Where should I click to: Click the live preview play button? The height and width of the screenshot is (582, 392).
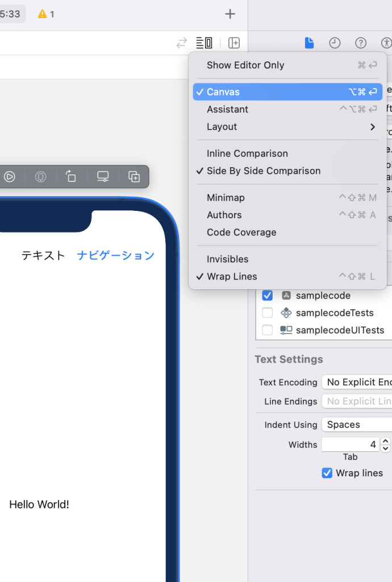10,177
